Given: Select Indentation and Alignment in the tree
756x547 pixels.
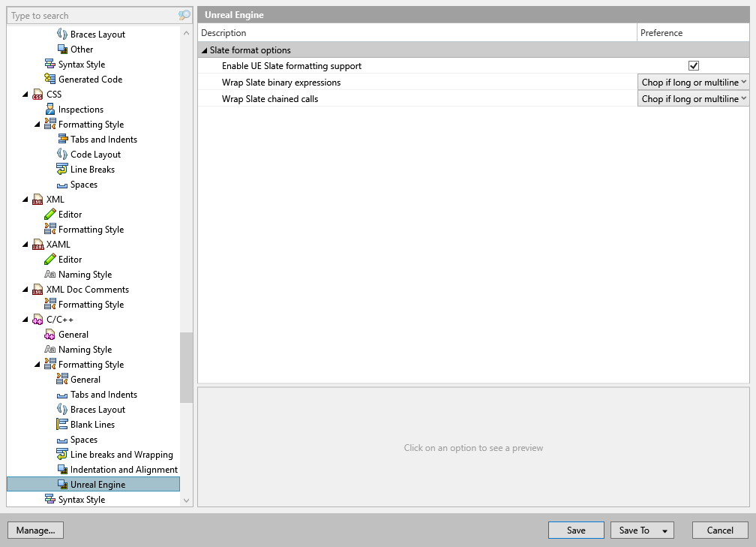Looking at the screenshot, I should point(124,470).
